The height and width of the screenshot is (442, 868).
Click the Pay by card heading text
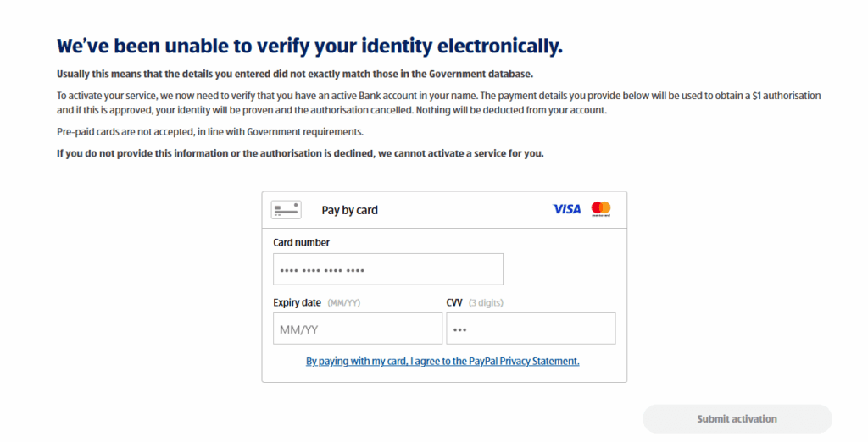pos(349,210)
